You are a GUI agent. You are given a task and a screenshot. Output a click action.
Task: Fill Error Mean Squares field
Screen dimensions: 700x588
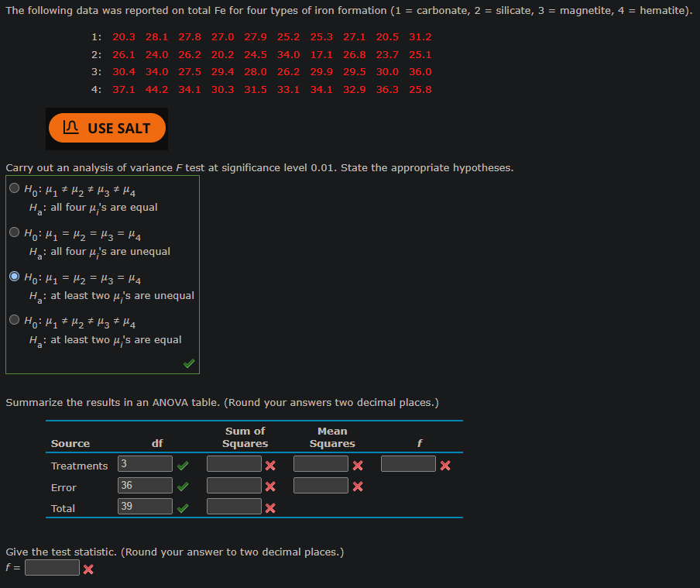pos(321,485)
